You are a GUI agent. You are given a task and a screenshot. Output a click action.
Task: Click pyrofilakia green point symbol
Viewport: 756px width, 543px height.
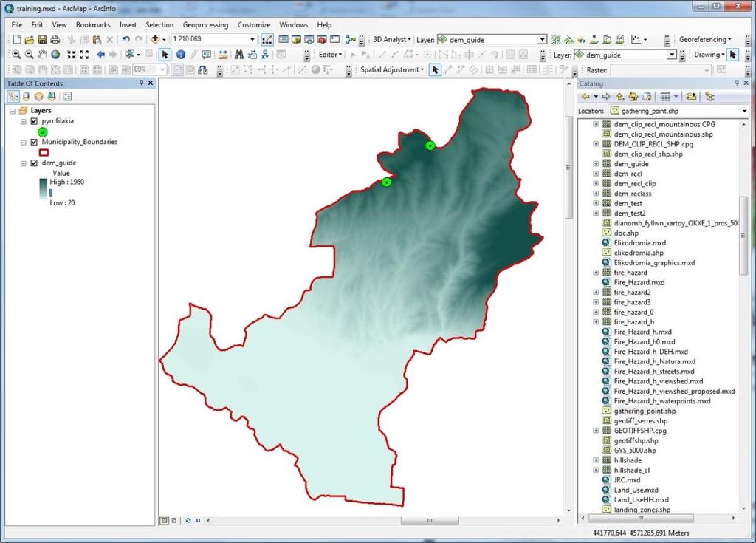pos(43,132)
